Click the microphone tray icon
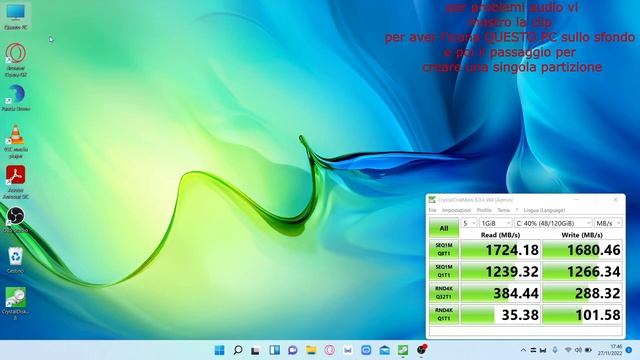This screenshot has height=360, width=640. pyautogui.click(x=555, y=350)
